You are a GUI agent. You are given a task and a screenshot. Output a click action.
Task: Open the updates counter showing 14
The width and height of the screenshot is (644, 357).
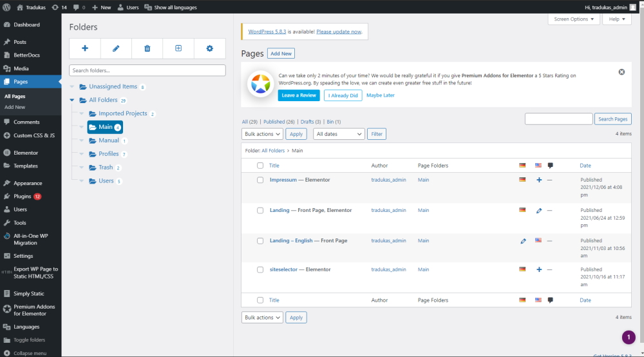pos(59,7)
